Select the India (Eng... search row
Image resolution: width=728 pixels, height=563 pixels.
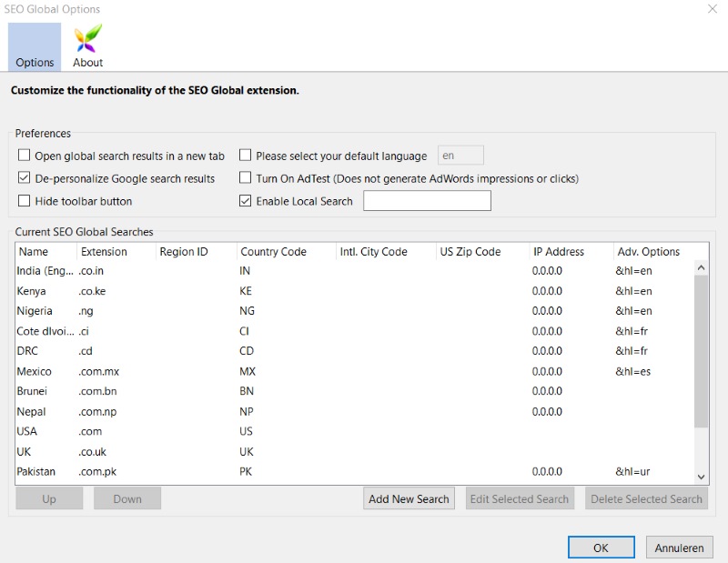click(x=355, y=271)
